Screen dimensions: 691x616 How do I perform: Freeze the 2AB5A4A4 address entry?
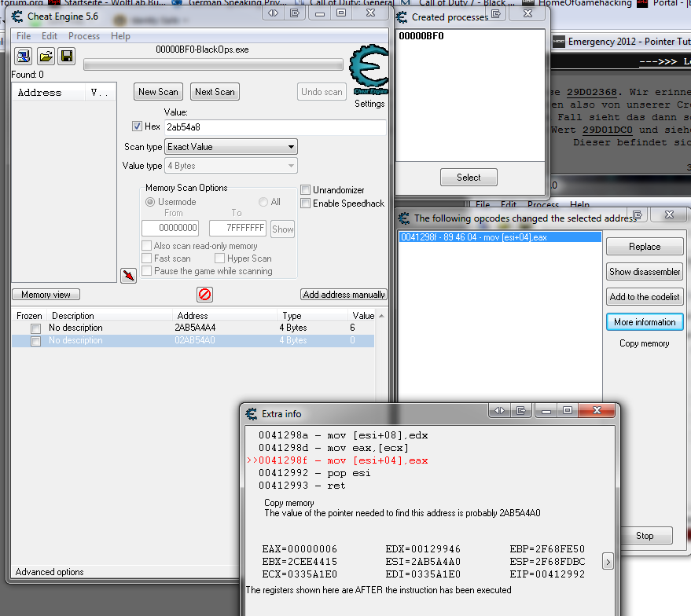tap(35, 328)
